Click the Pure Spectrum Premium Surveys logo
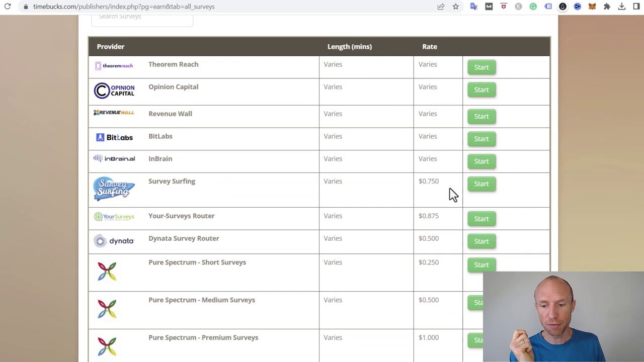This screenshot has height=362, width=644. (107, 347)
